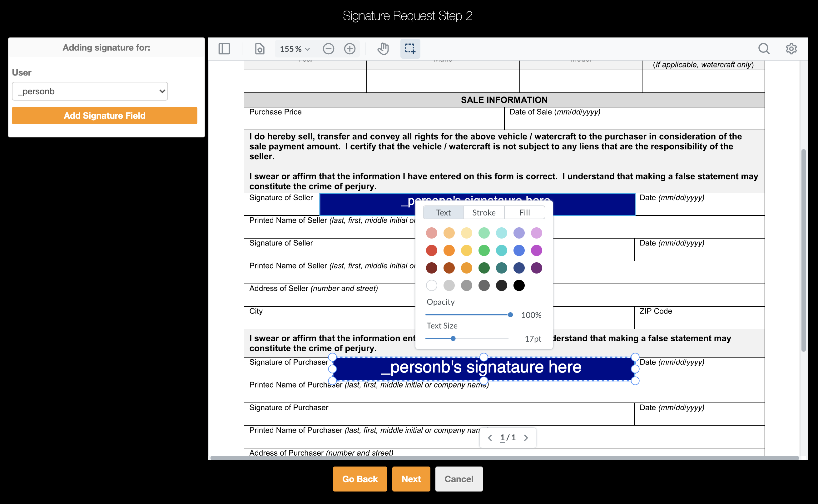Click the Opacity slider handle
818x504 pixels.
pos(510,315)
